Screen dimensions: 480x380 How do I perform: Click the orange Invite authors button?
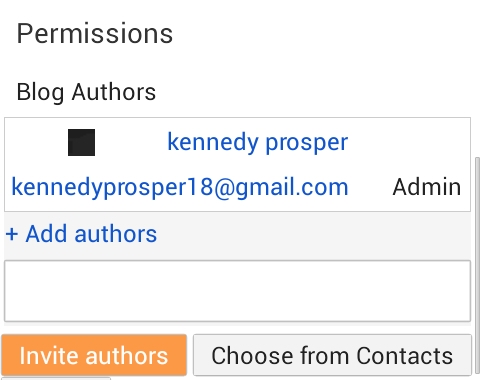[x=94, y=355]
